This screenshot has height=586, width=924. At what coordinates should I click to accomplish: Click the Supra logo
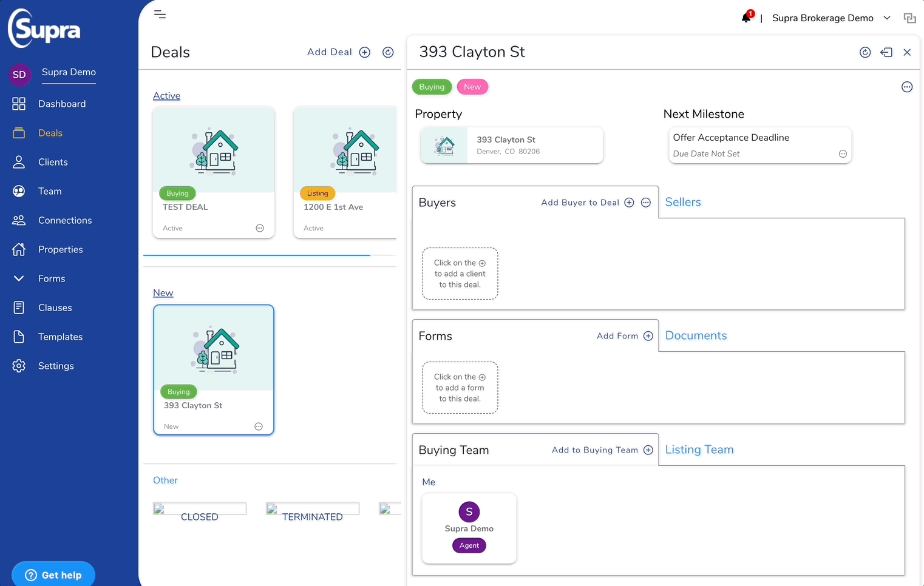click(x=44, y=29)
